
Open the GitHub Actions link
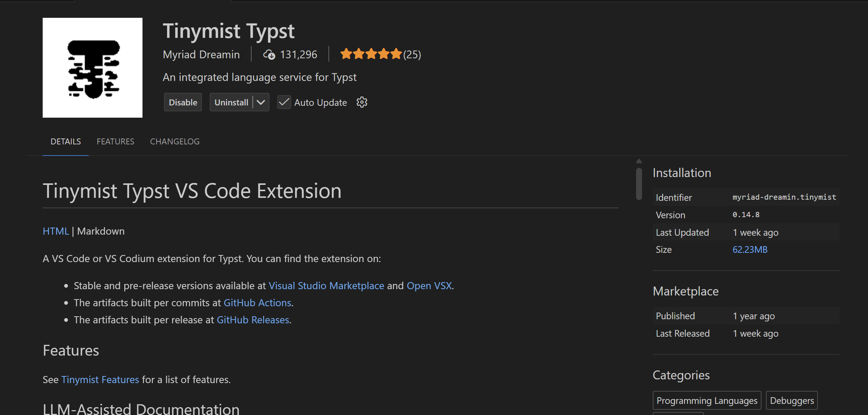[x=257, y=303]
